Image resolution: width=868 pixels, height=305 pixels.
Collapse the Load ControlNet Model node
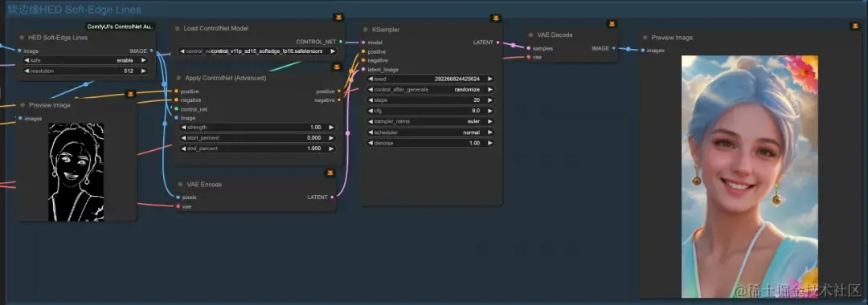[x=177, y=28]
